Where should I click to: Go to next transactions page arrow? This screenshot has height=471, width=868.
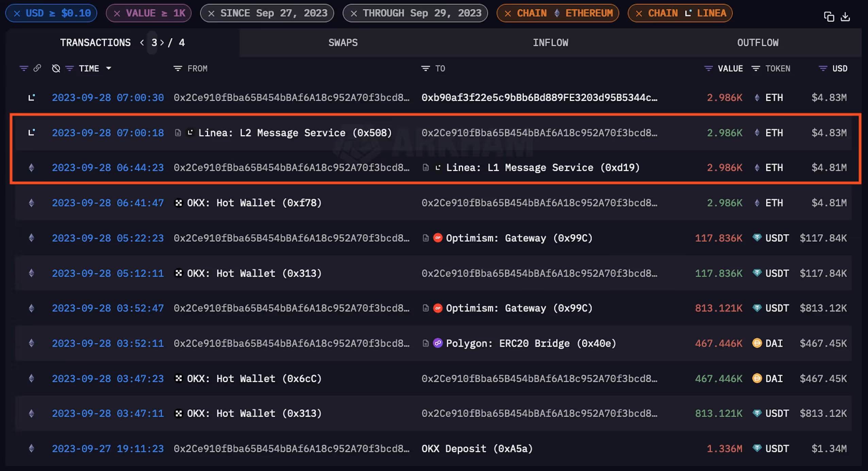click(162, 43)
